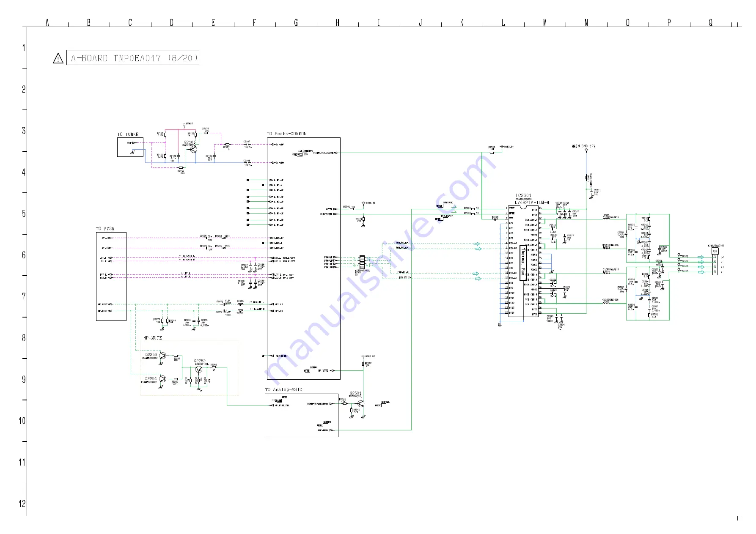This screenshot has height=534, width=756.
Task: Click the C2108 capacitor symbol
Action: (248, 163)
